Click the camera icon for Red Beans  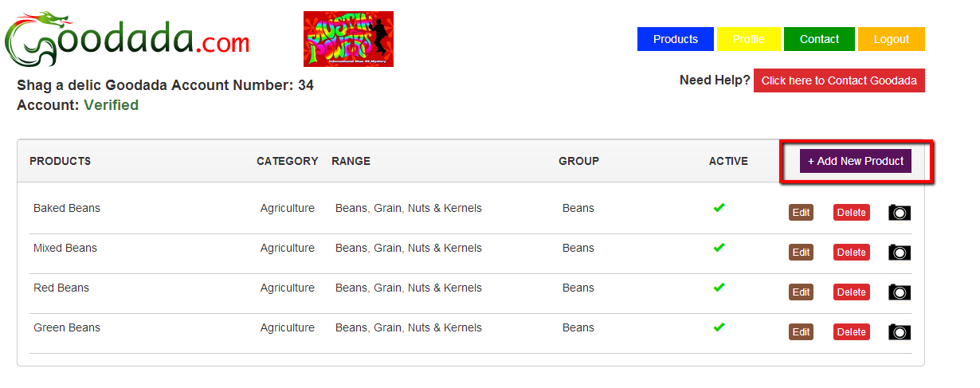click(899, 292)
